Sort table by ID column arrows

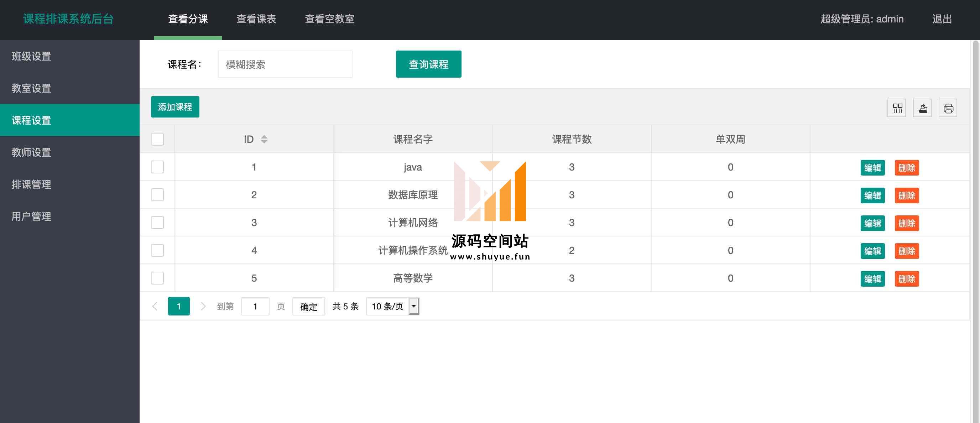pos(264,139)
